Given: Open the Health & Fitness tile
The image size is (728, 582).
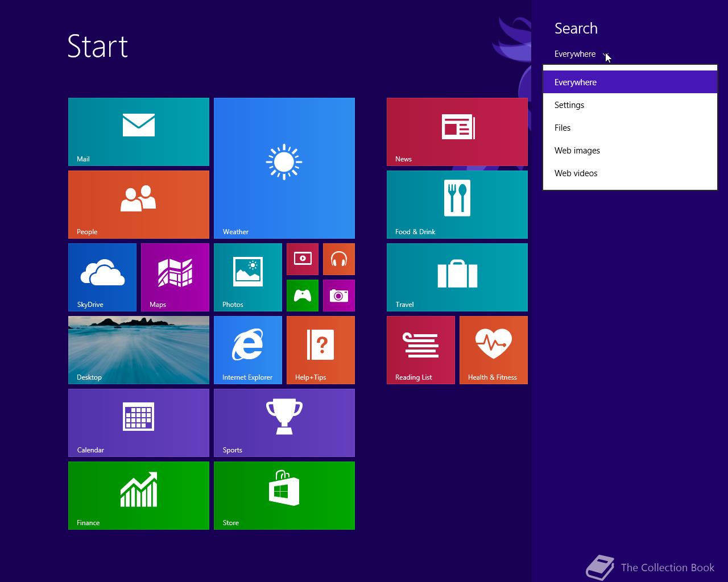Looking at the screenshot, I should pos(494,350).
